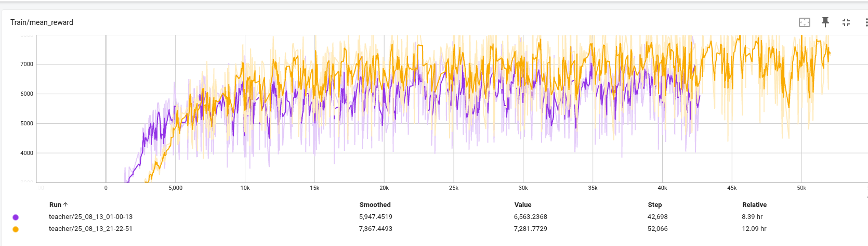
Task: Click the 5000 y-axis label
Action: (x=27, y=124)
